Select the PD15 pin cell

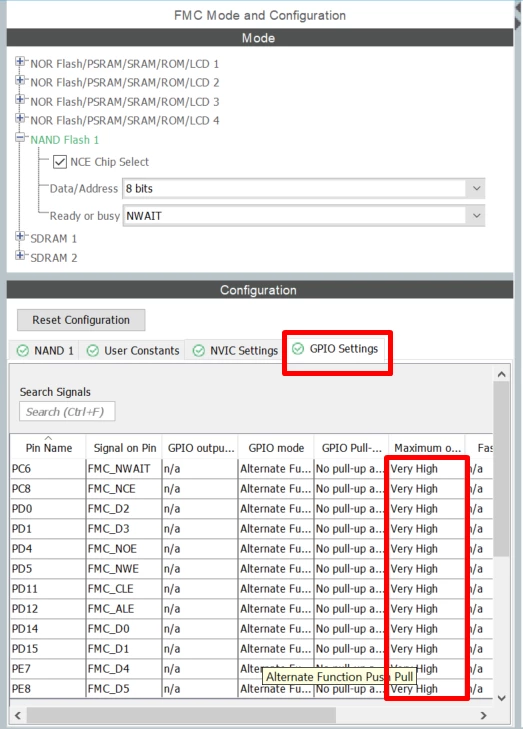(48, 649)
